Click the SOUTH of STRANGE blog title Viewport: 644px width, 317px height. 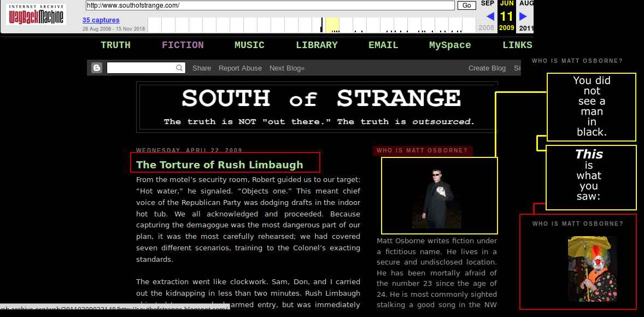click(321, 99)
